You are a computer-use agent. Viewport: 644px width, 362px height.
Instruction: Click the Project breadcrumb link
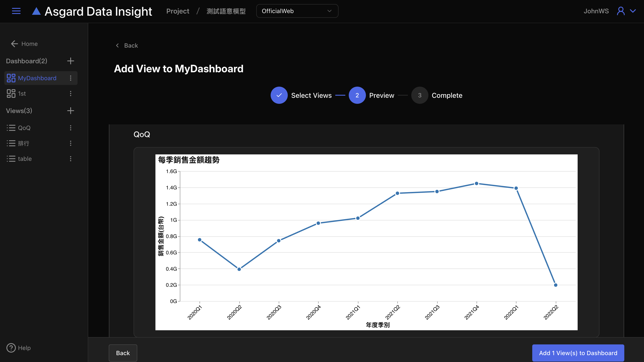click(x=178, y=11)
